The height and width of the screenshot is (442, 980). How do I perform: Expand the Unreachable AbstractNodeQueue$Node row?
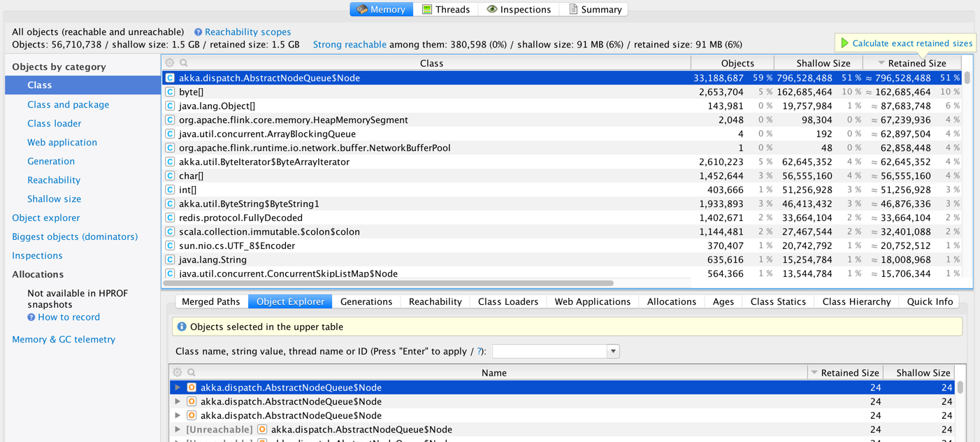pos(178,429)
